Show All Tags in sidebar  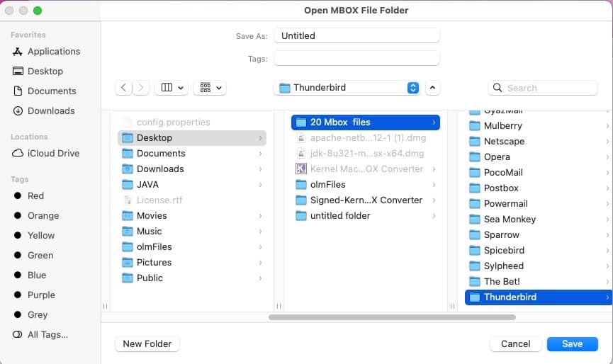click(x=40, y=335)
